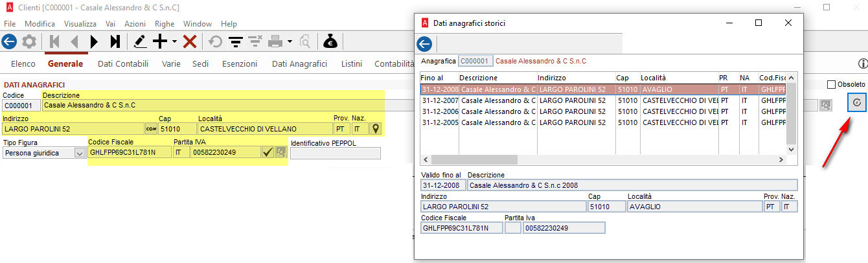
Task: Click greyed icon left of history clock button
Action: [x=826, y=105]
